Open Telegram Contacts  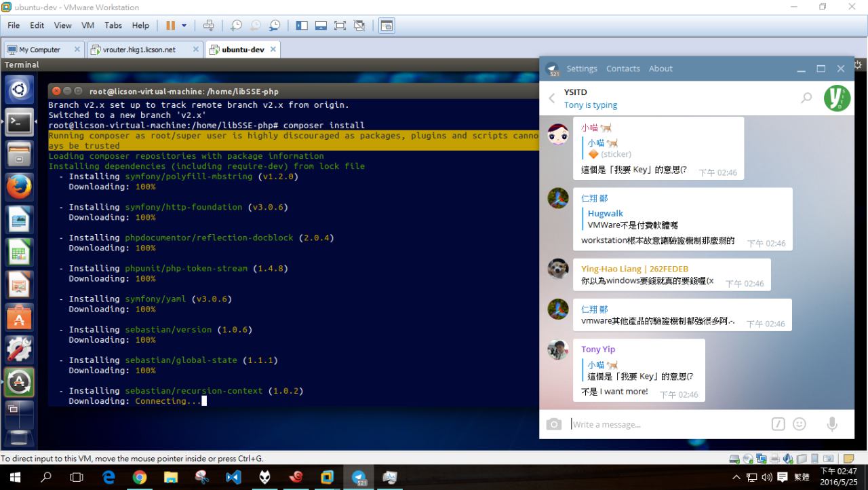(x=623, y=69)
